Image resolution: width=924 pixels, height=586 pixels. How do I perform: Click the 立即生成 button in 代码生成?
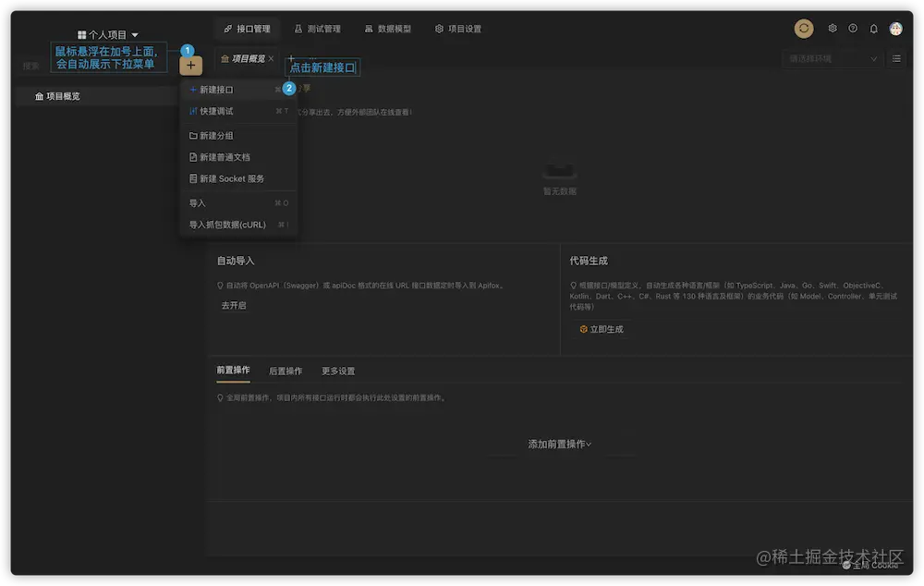(x=602, y=328)
